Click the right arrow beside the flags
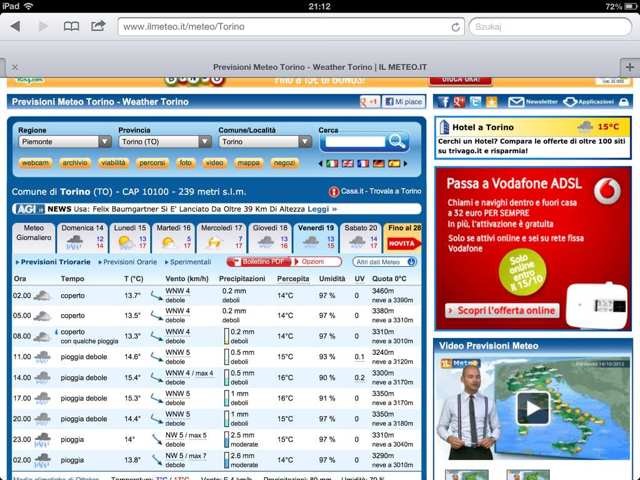This screenshot has width=640, height=480. point(405,163)
